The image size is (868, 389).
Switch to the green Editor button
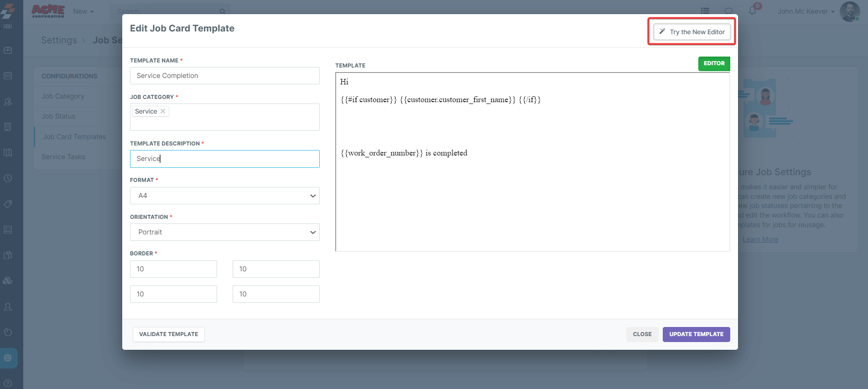[x=714, y=63]
